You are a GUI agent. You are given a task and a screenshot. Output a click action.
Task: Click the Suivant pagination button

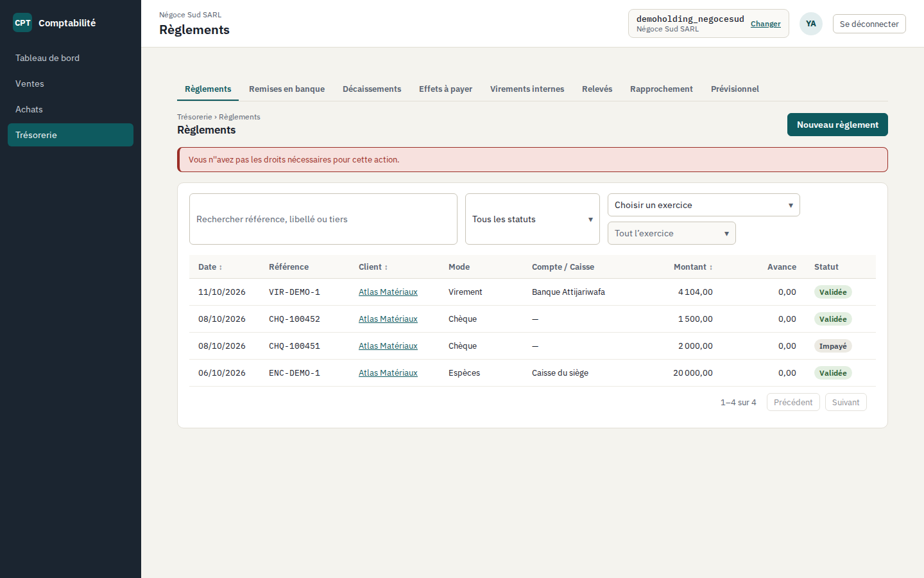[846, 402]
